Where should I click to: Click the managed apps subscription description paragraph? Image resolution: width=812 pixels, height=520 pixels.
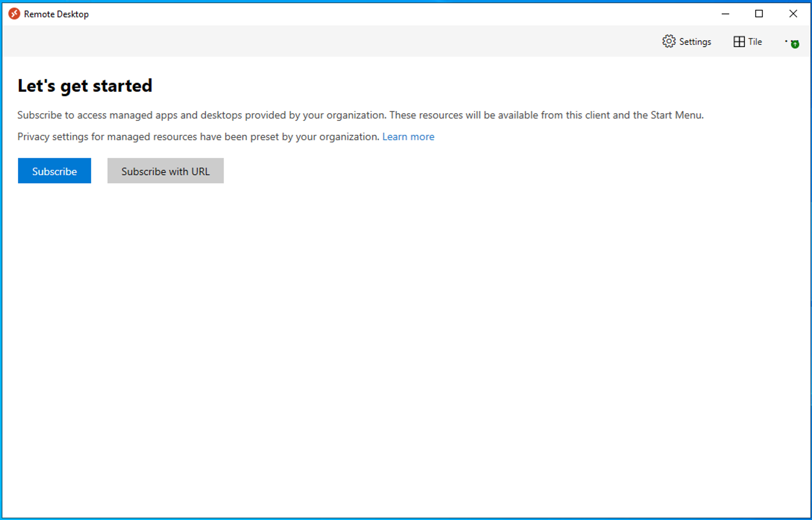[360, 115]
